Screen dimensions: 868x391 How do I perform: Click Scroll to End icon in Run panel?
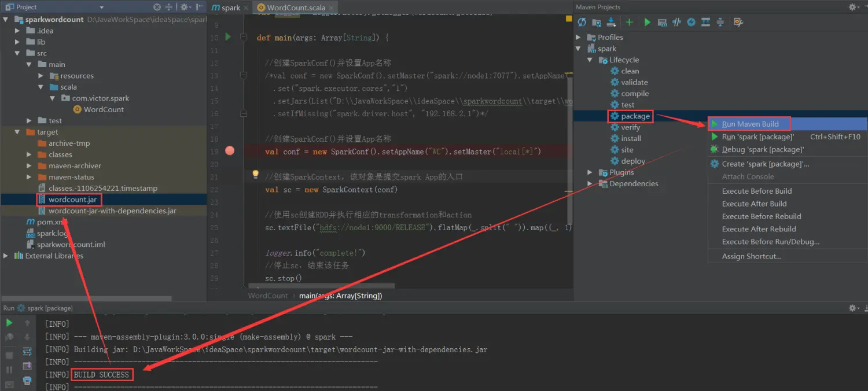coord(27,366)
